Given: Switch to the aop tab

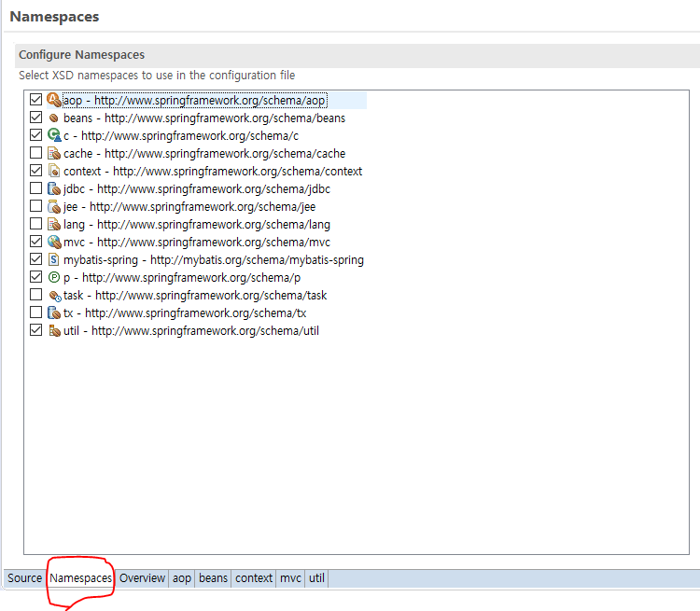Looking at the screenshot, I should point(182,578).
